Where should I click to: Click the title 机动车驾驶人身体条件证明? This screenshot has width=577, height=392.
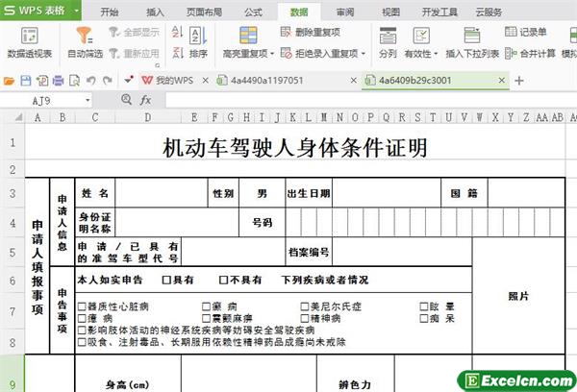tap(295, 148)
